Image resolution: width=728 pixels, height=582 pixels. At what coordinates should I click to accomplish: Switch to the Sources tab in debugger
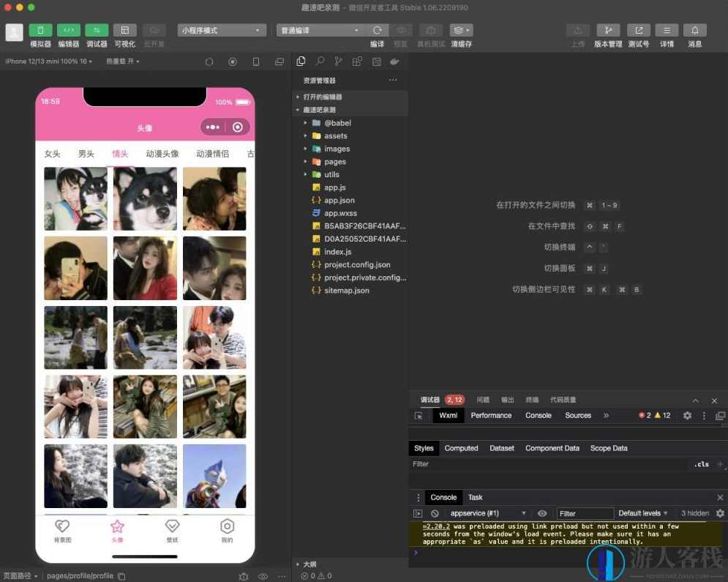[x=578, y=415]
